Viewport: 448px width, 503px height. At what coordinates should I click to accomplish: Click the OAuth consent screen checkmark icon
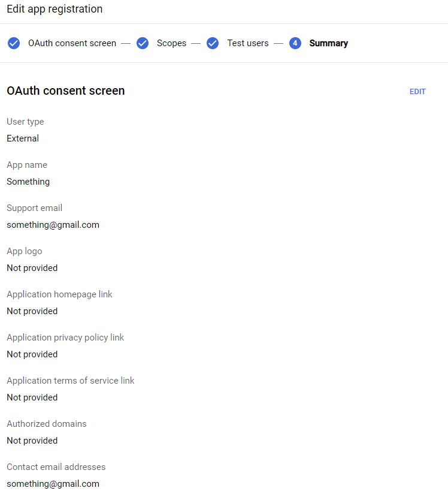(14, 43)
